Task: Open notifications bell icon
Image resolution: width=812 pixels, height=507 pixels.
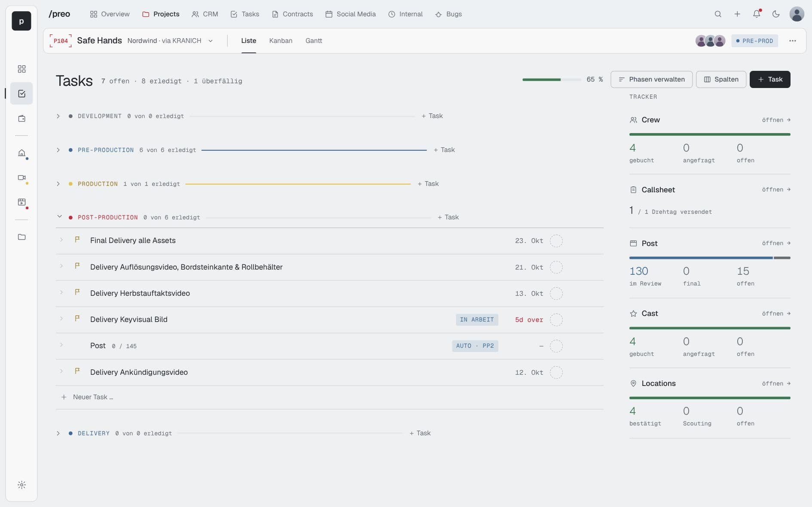Action: (x=757, y=14)
